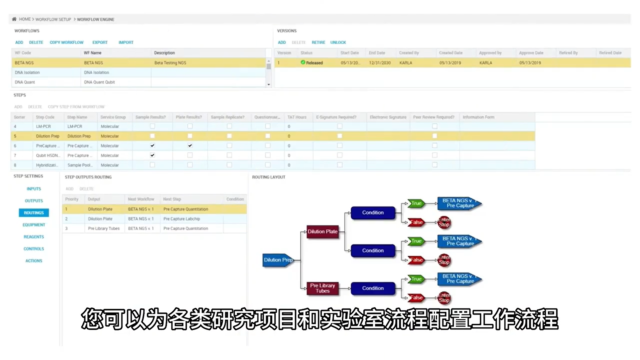Screen dimensions: 640x360
Task: Click Delete in the Workflows toolbar
Action: coord(36,42)
